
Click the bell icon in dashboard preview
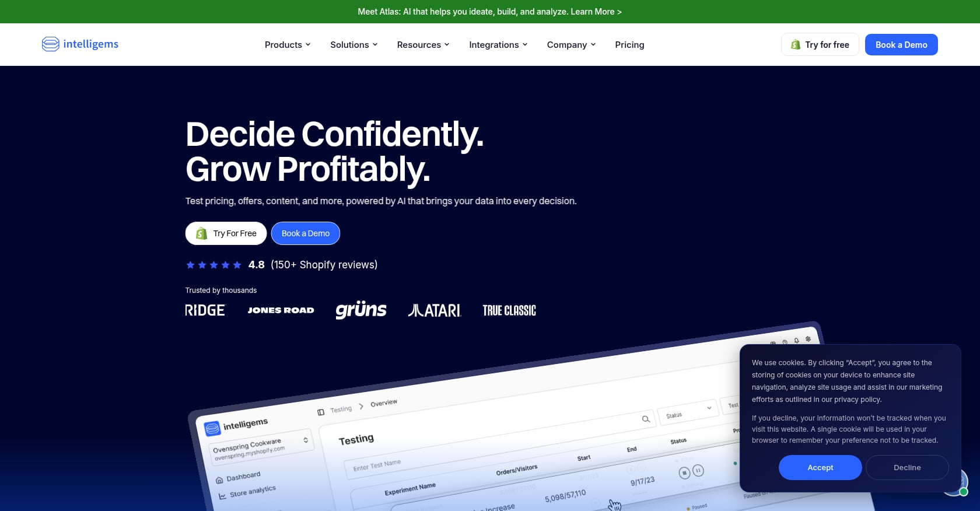point(796,341)
